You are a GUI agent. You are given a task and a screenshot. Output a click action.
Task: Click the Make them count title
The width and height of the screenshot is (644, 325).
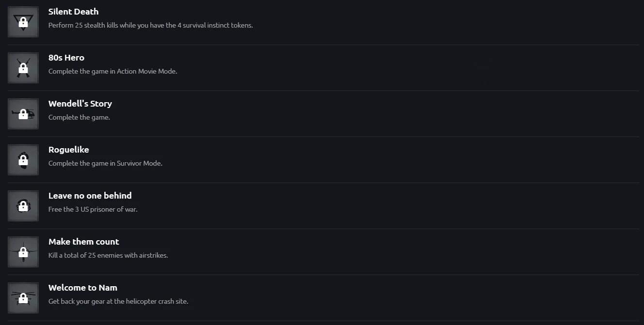pyautogui.click(x=83, y=242)
